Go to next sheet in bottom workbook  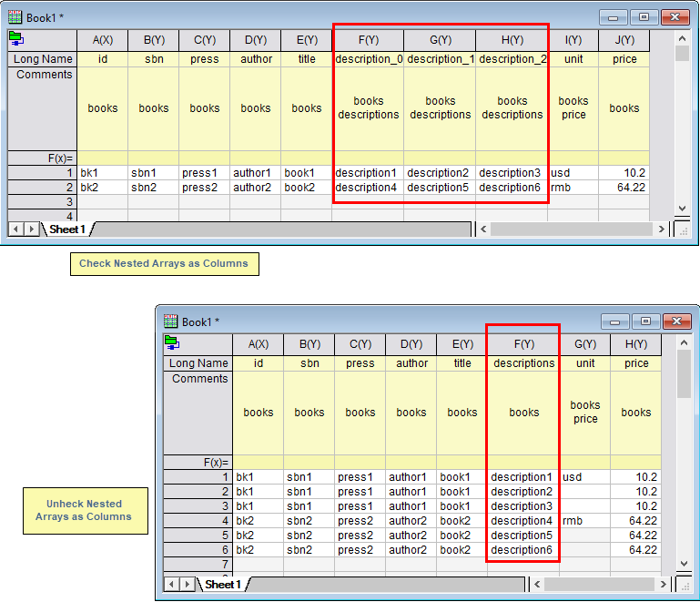[187, 585]
